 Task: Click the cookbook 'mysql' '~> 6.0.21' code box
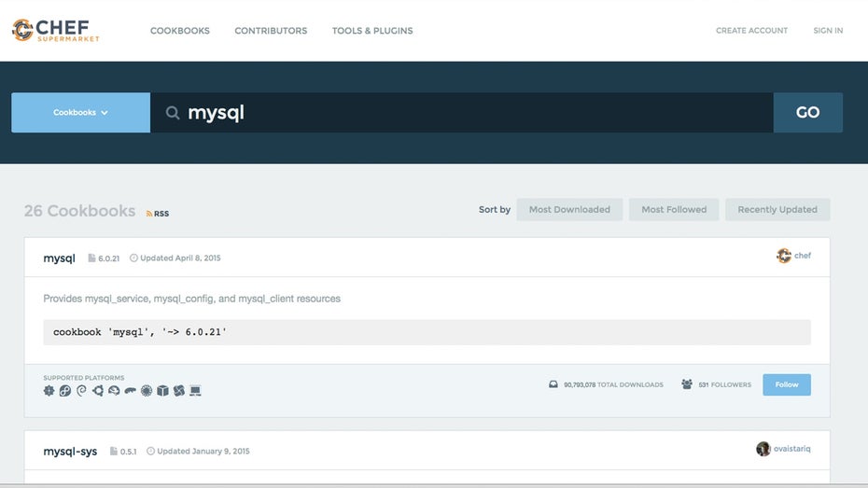tap(427, 332)
